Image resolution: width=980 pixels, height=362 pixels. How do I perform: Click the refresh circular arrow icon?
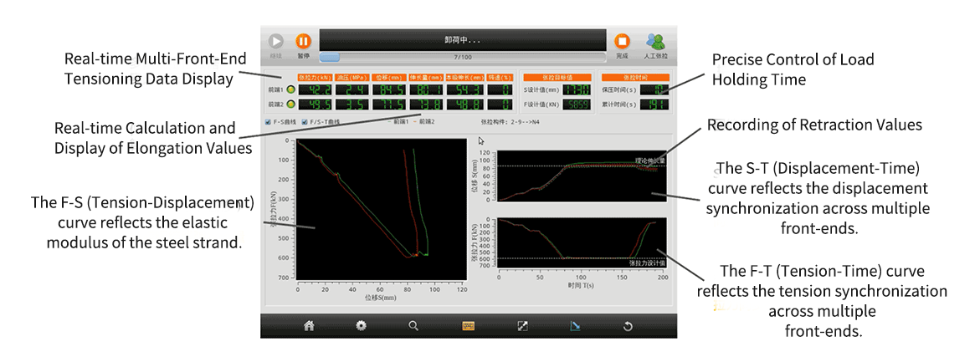pyautogui.click(x=628, y=326)
